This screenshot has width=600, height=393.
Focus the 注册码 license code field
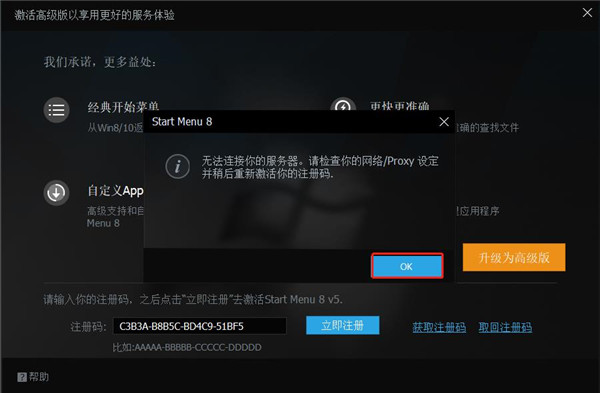(x=200, y=326)
